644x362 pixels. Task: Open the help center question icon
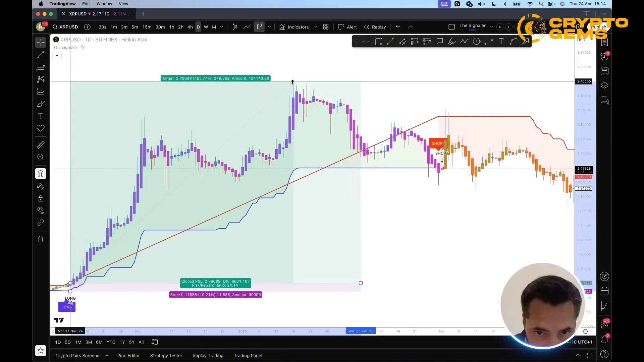pyautogui.click(x=604, y=354)
